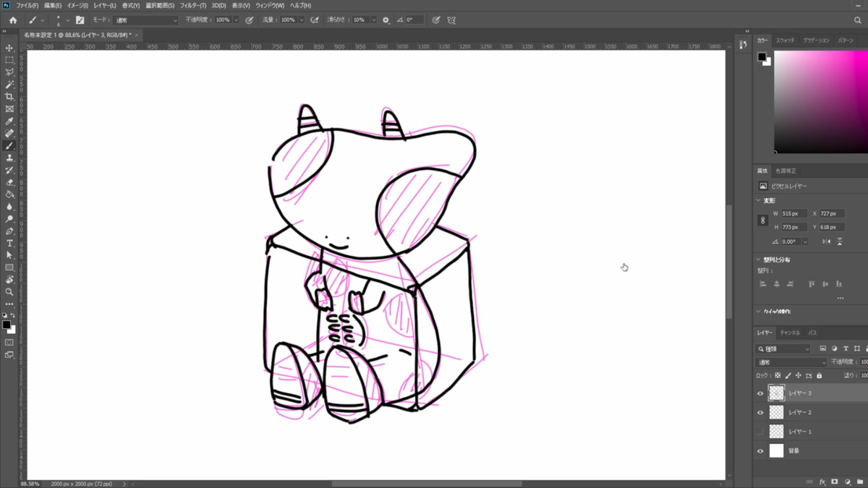This screenshot has width=868, height=488.
Task: Select the Crop tool
Action: [x=9, y=97]
